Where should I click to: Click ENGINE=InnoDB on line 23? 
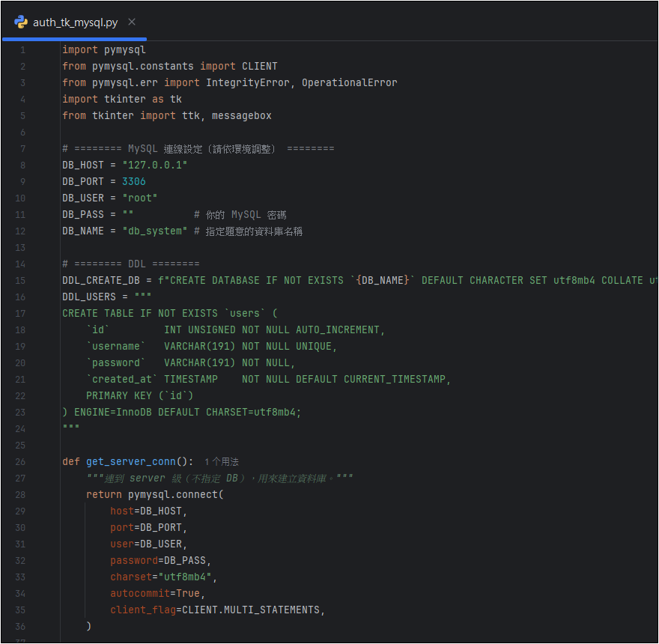click(113, 413)
